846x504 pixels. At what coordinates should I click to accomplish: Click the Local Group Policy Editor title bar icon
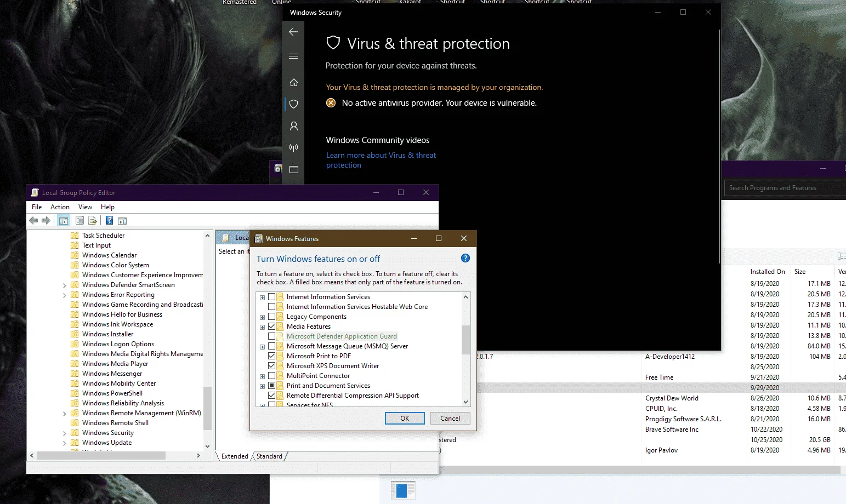pyautogui.click(x=35, y=193)
